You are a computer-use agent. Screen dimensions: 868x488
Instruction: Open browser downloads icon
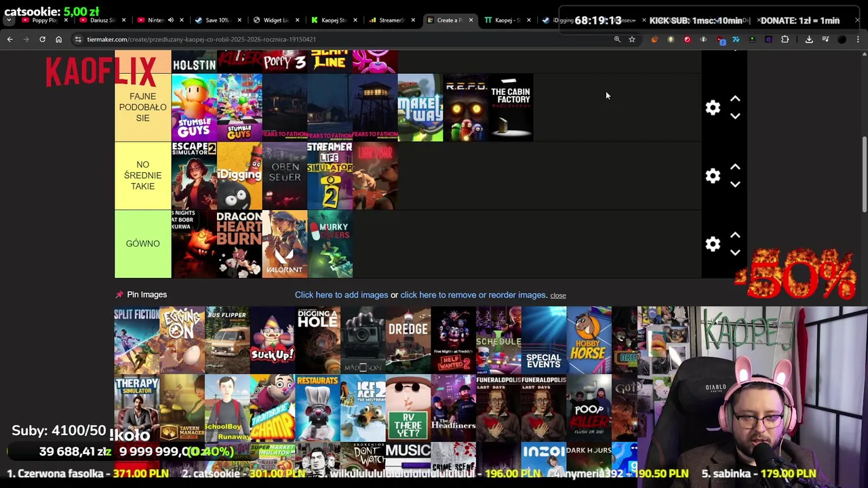809,39
